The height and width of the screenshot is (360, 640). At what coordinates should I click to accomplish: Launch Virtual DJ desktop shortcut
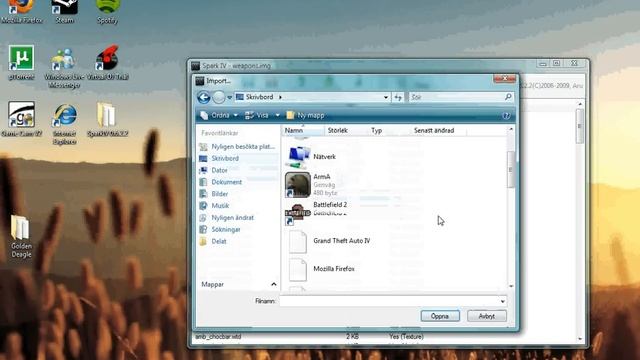108,62
